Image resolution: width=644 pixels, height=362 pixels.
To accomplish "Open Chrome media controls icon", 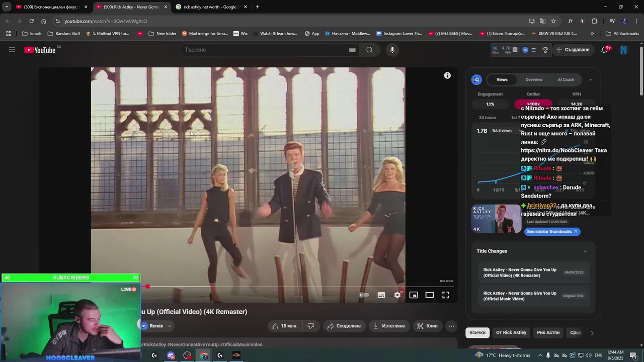I will 612,21.
